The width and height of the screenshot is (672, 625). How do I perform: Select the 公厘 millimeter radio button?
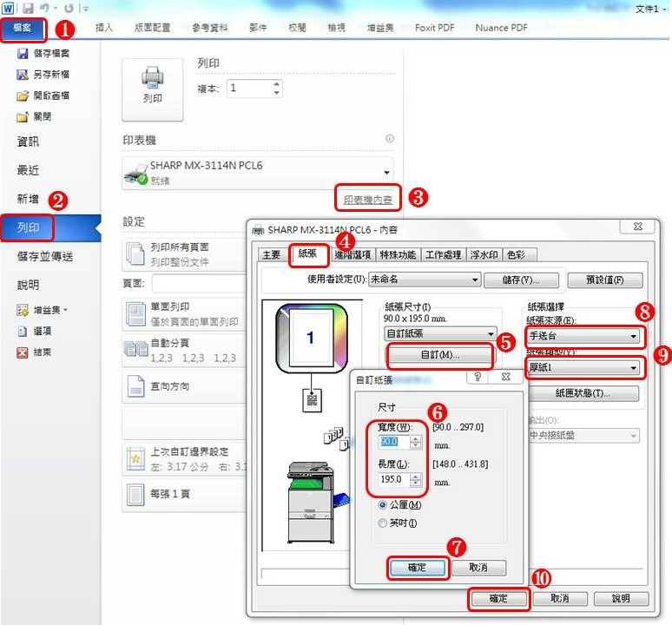(x=384, y=505)
